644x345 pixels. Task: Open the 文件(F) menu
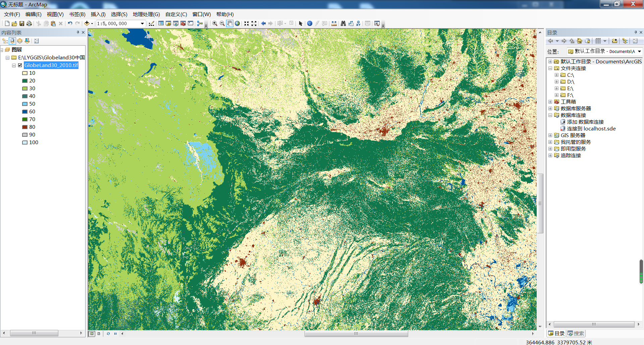pyautogui.click(x=12, y=14)
